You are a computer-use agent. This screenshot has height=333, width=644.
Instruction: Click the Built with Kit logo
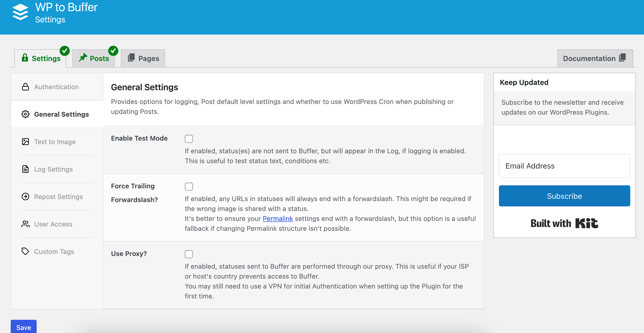[x=564, y=223]
